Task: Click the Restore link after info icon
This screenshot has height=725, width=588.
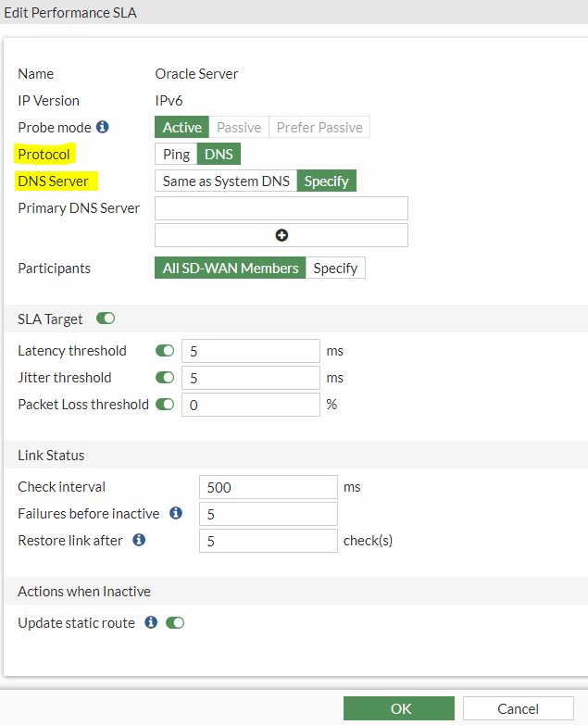Action: pos(139,540)
